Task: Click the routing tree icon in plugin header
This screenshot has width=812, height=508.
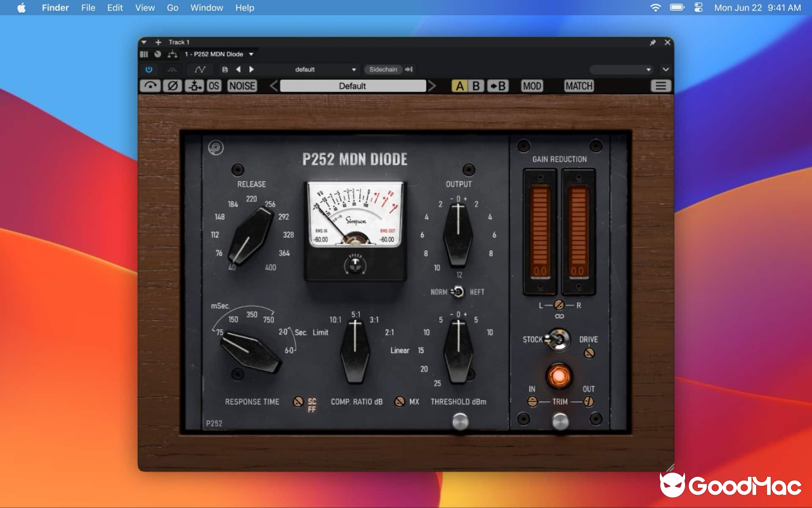Action: [172, 55]
